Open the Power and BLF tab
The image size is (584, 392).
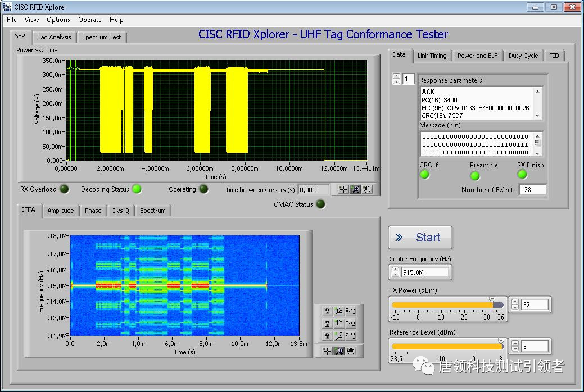pos(477,56)
